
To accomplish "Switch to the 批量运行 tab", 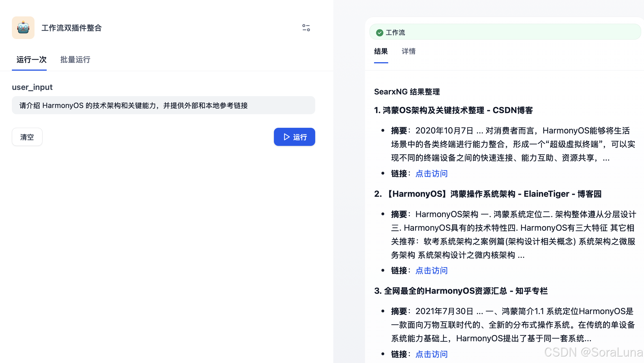I will 75,60.
